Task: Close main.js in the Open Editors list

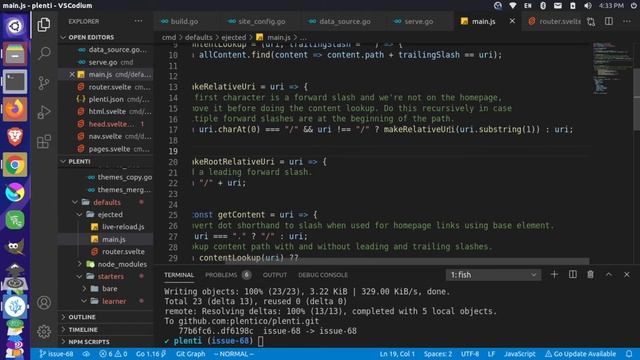Action: [72, 74]
